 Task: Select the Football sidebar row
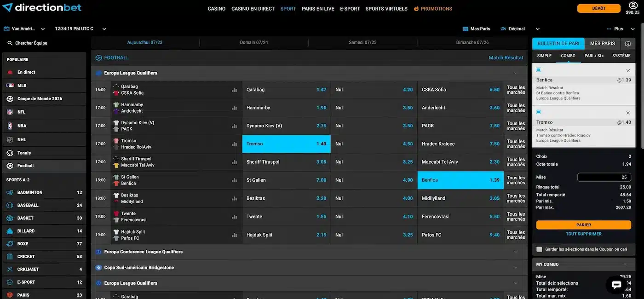(x=44, y=166)
